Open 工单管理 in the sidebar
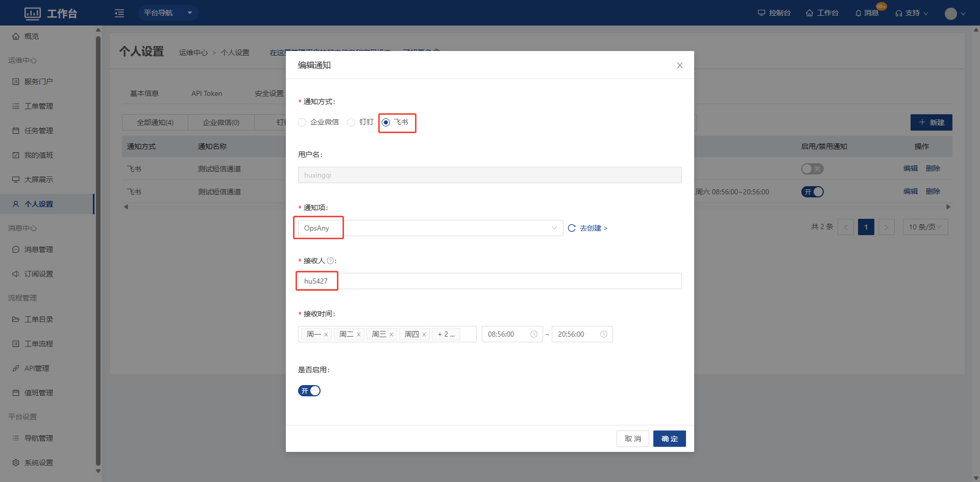The image size is (980, 482). pyautogui.click(x=39, y=106)
